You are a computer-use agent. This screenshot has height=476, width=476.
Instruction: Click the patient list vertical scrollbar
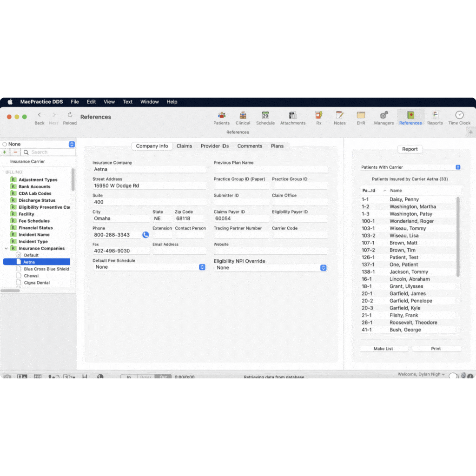[x=458, y=237]
